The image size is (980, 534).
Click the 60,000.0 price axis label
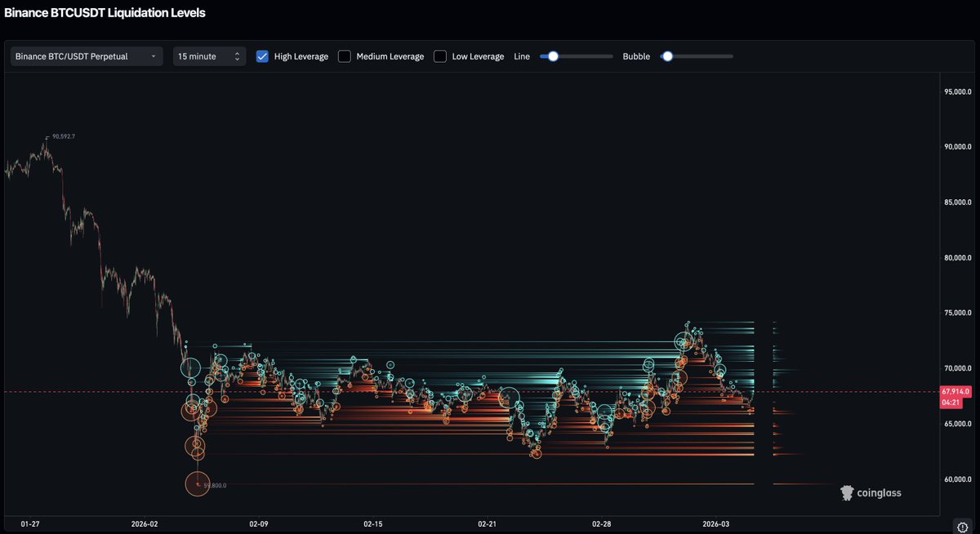958,479
